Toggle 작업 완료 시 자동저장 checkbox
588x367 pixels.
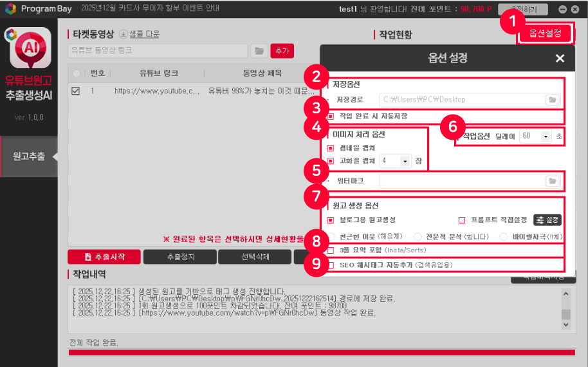click(331, 117)
